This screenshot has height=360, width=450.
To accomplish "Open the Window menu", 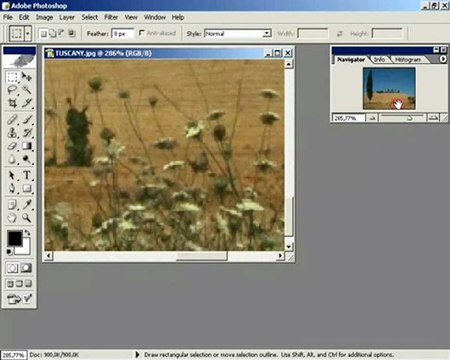I will 155,17.
